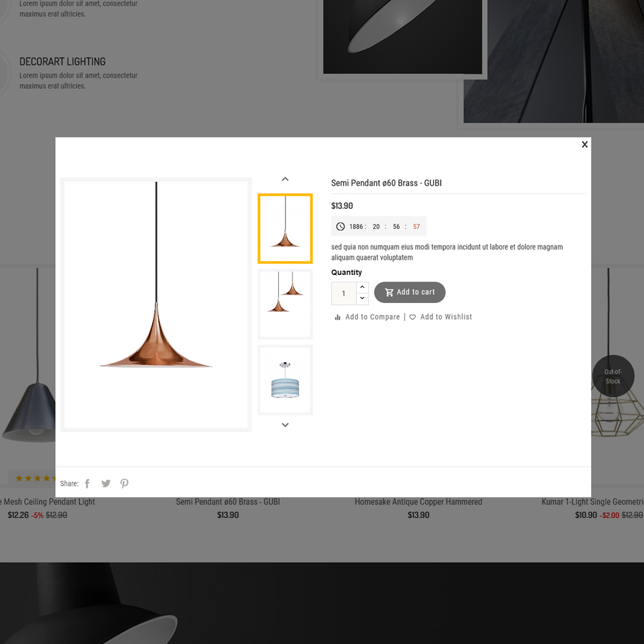Select the double pendant lamps thumbnail
The image size is (644, 644).
(x=285, y=304)
